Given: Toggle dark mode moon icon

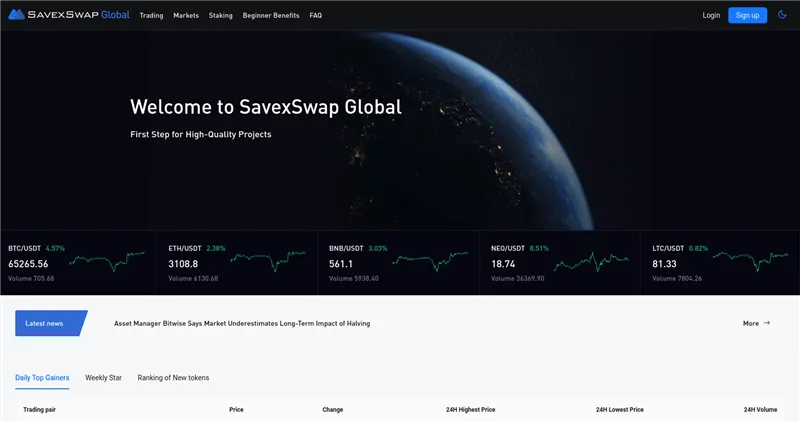Looking at the screenshot, I should tap(782, 15).
